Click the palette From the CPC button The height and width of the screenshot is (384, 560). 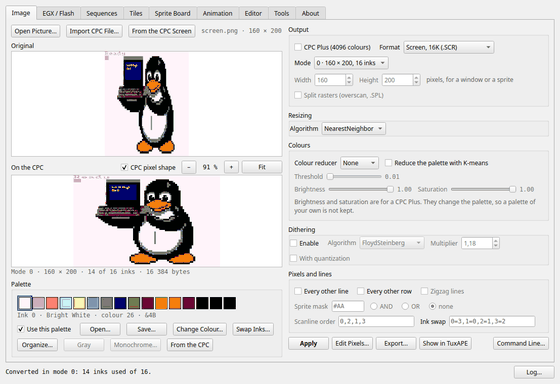[190, 345]
